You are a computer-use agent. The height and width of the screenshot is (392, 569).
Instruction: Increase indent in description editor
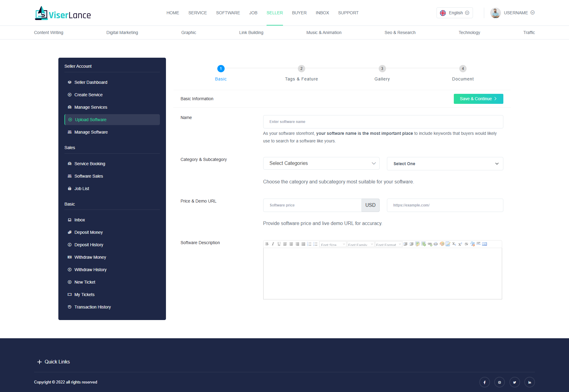405,244
